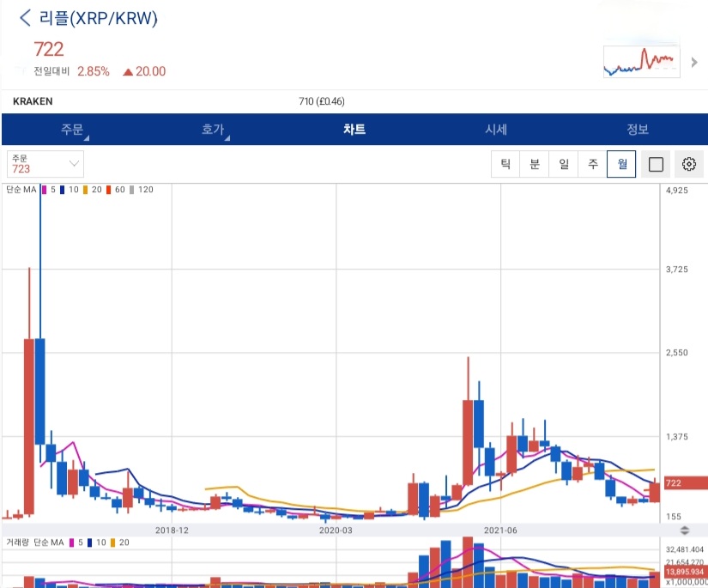Image resolution: width=708 pixels, height=588 pixels.
Task: Click the 2.85% change percentage
Action: point(94,71)
